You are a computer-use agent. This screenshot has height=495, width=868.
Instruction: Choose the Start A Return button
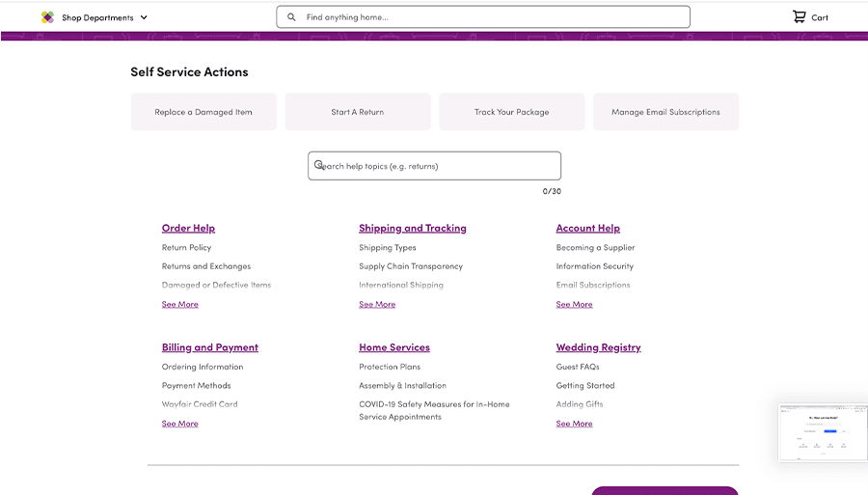point(358,112)
